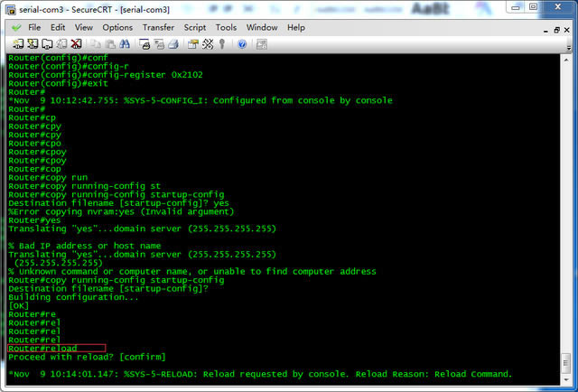Click the Paste toolbar icon
The image size is (578, 392).
coord(110,44)
